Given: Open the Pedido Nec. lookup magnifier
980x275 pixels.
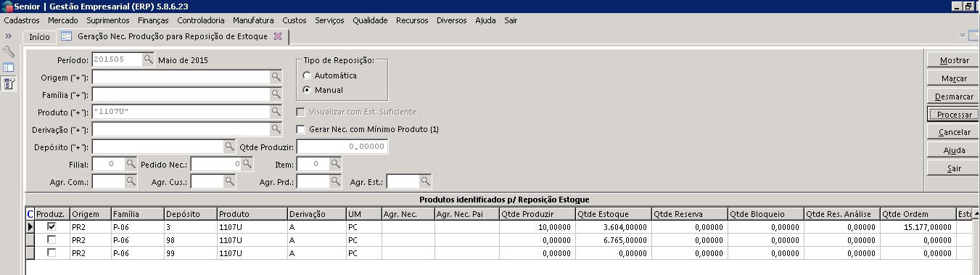Looking at the screenshot, I should (x=247, y=164).
